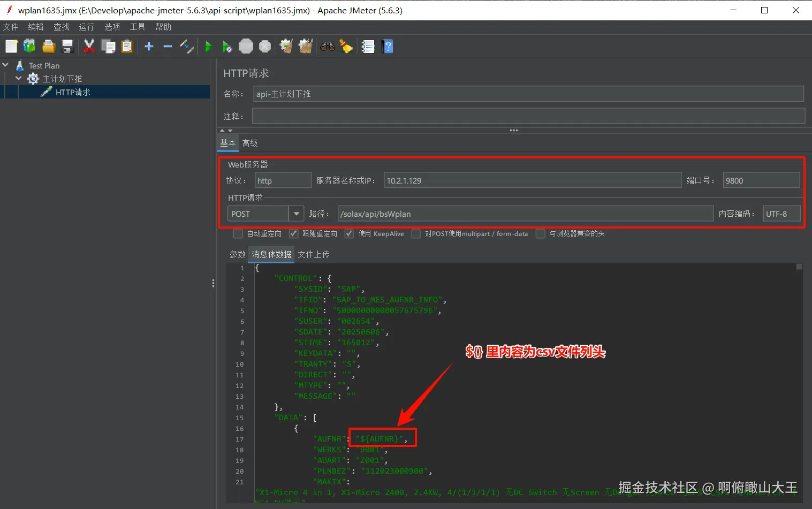The width and height of the screenshot is (812, 509).
Task: Stop the test with the Stop icon
Action: tap(246, 47)
